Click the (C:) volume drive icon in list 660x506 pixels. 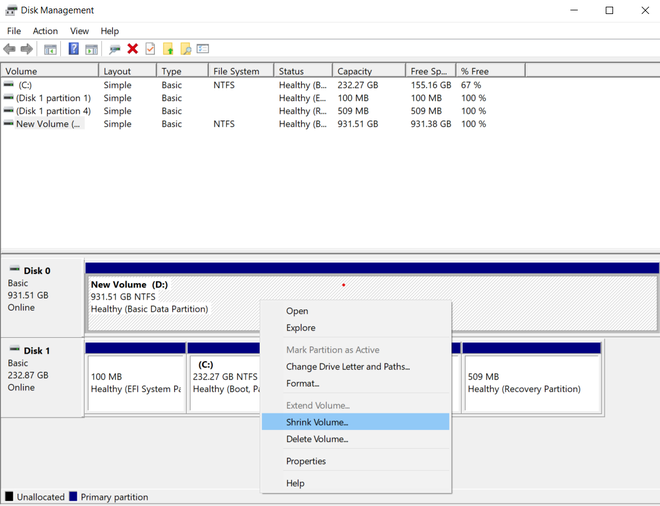pyautogui.click(x=8, y=85)
